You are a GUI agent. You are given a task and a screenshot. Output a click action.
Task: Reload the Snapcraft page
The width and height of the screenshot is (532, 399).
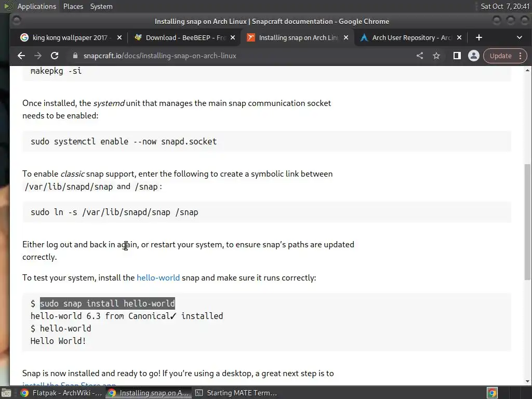coord(54,56)
